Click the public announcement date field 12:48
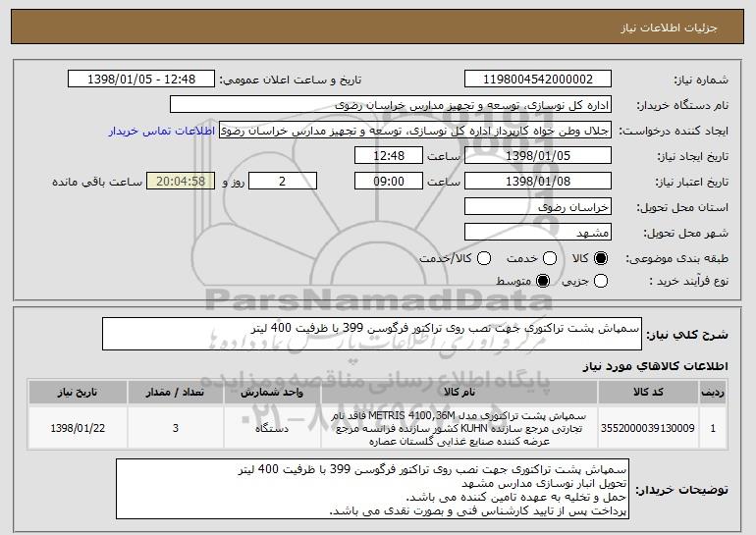The width and height of the screenshot is (756, 535). (141, 80)
